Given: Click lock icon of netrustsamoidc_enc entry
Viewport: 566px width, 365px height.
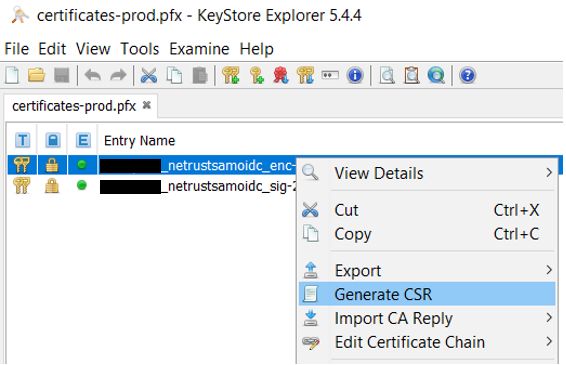Looking at the screenshot, I should [52, 165].
